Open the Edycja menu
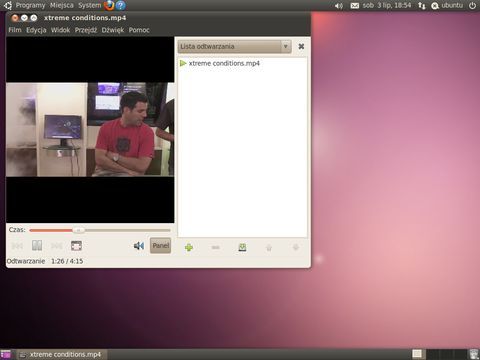The height and width of the screenshot is (360, 480). coord(36,30)
